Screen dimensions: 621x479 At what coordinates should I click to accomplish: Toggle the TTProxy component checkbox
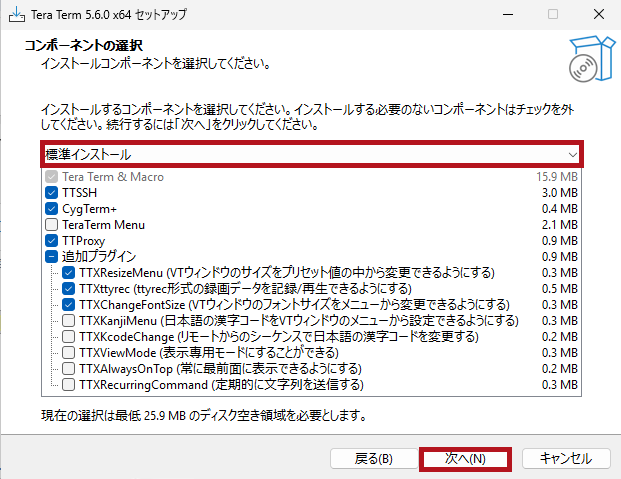[x=52, y=240]
